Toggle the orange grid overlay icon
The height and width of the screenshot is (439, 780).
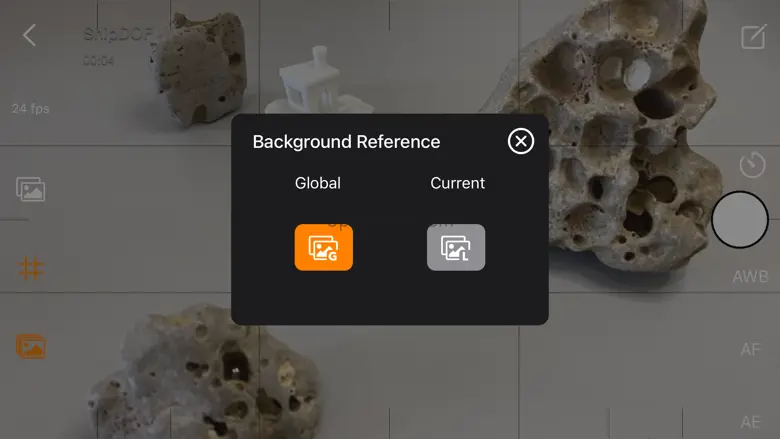[31, 268]
